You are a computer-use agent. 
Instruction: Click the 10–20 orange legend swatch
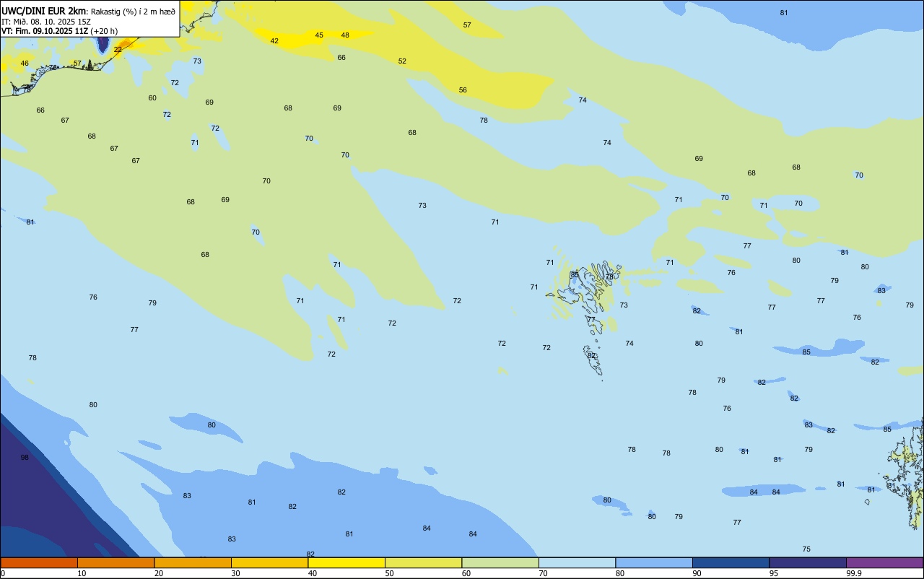click(115, 563)
